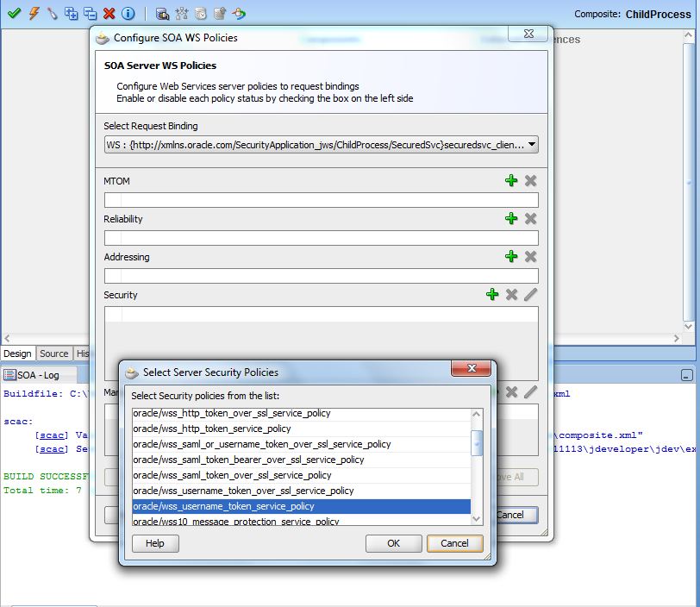Add a new MTOM policy with the green plus
Image resolution: width=700 pixels, height=607 pixels.
tap(511, 181)
